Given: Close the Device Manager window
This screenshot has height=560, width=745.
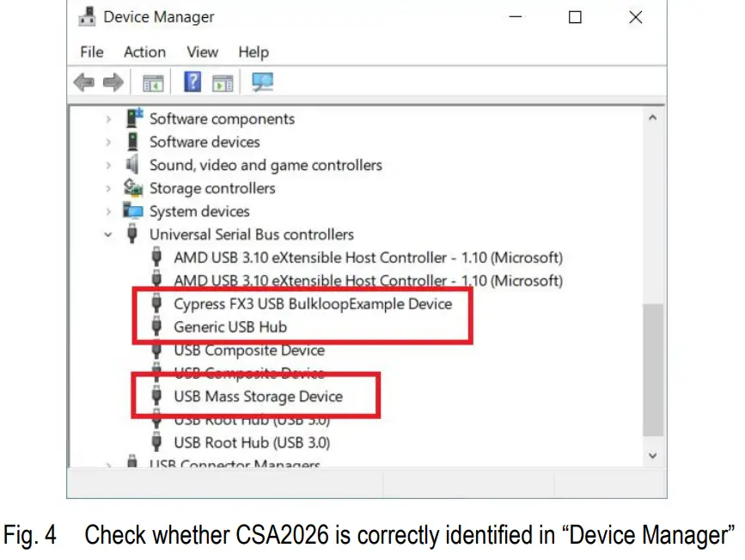Looking at the screenshot, I should tap(635, 17).
